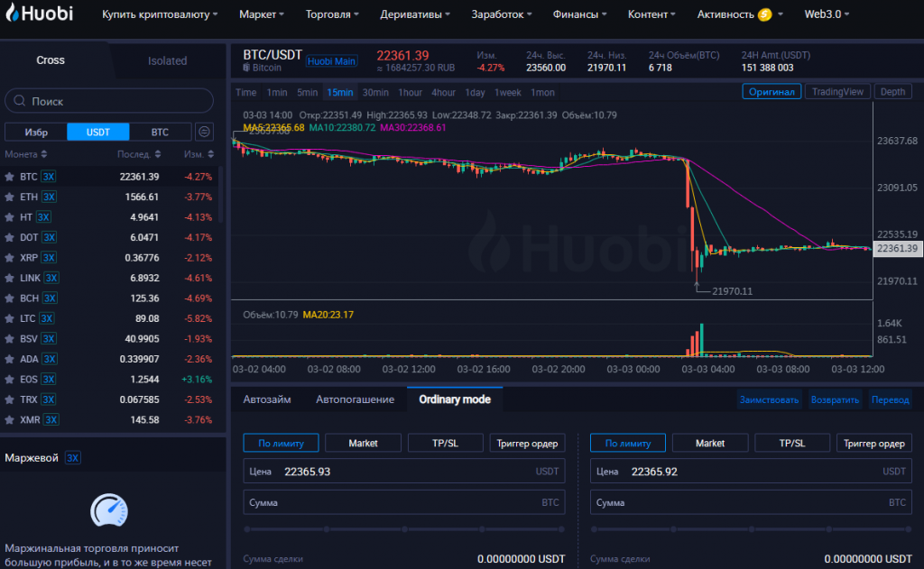
Task: Click Возвратить repay button
Action: coord(835,400)
